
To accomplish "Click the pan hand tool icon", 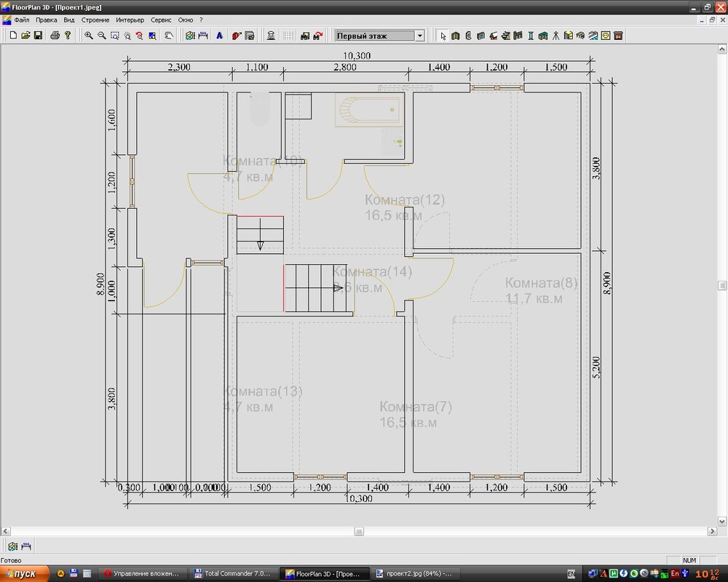I will coord(168,35).
